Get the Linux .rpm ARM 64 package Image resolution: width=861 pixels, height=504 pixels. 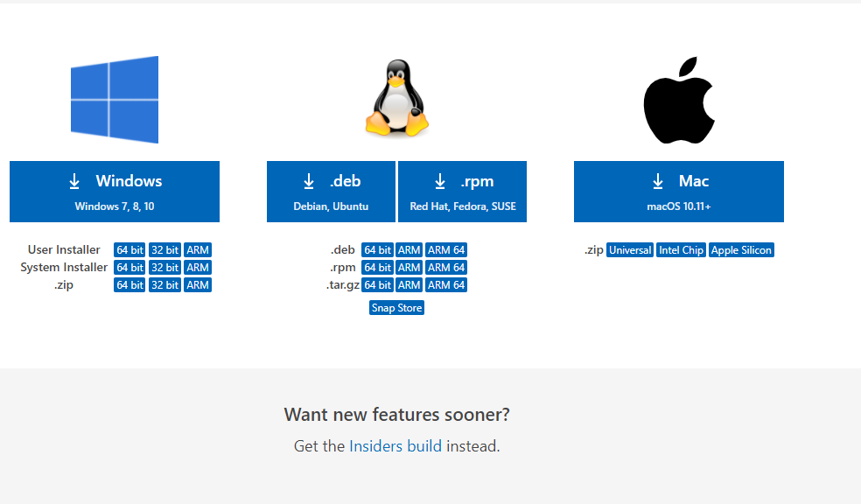click(x=446, y=268)
